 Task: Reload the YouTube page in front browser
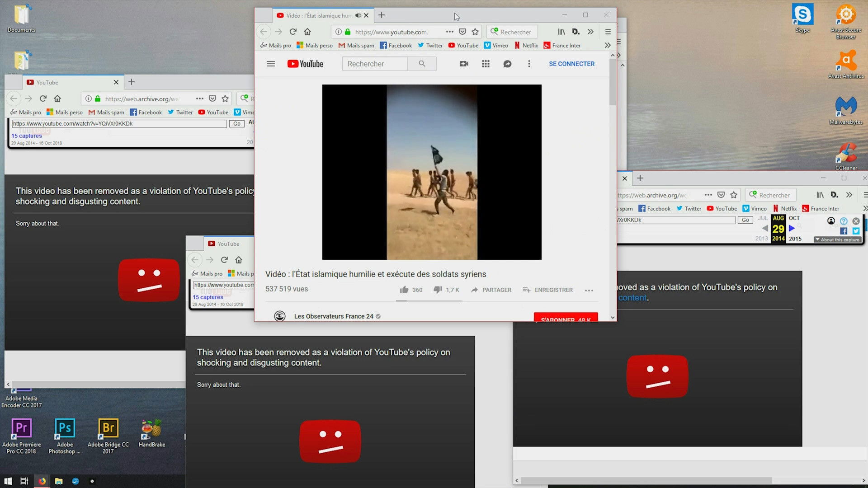293,32
